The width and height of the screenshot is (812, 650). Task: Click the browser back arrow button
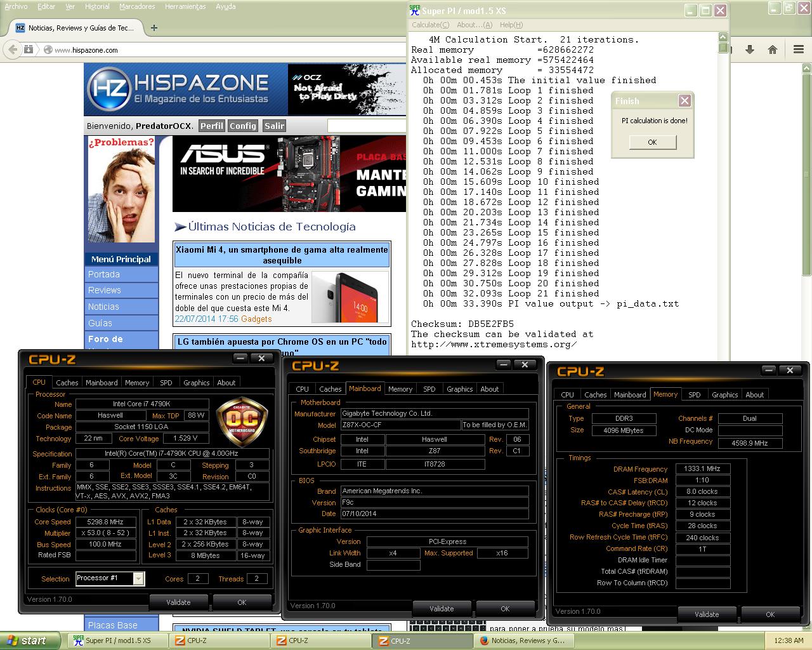(12, 50)
